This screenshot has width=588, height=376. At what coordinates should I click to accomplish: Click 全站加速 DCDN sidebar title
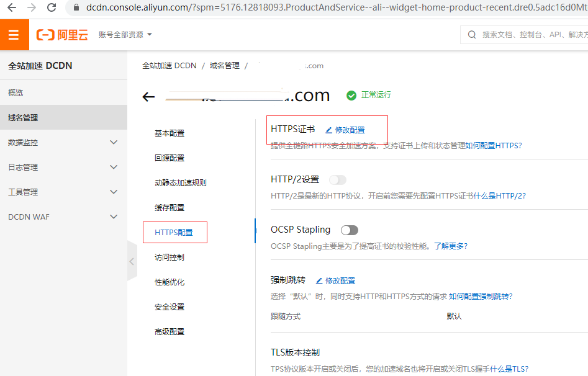pyautogui.click(x=40, y=66)
